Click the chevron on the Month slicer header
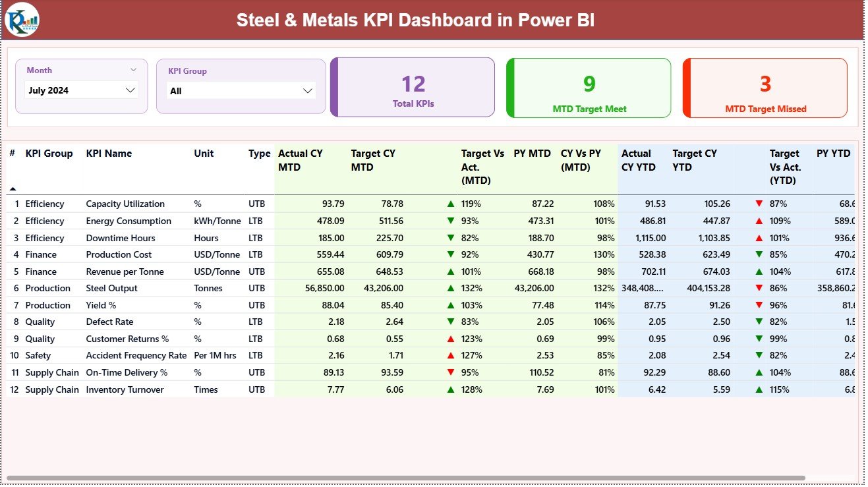Viewport: 868px width, 487px height. point(134,69)
